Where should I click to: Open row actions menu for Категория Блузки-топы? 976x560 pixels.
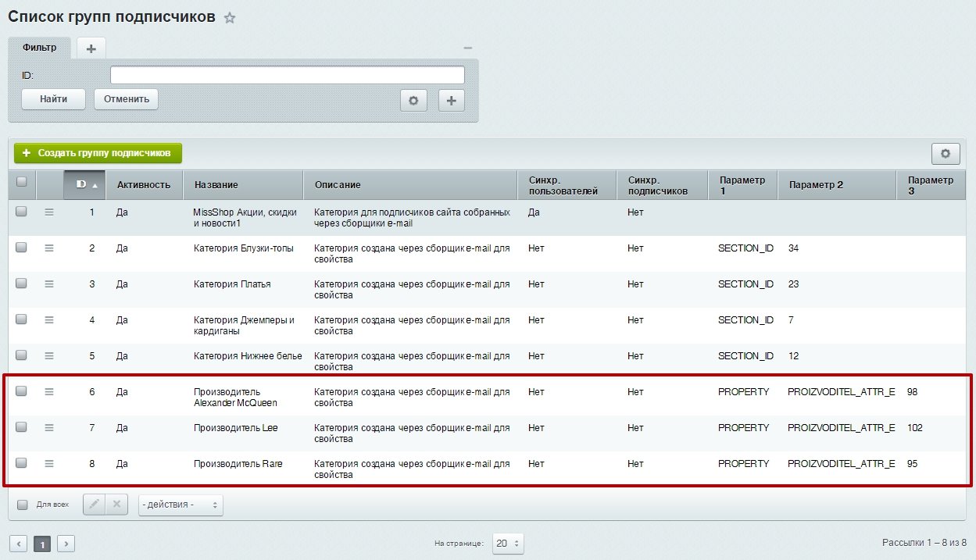pyautogui.click(x=49, y=248)
